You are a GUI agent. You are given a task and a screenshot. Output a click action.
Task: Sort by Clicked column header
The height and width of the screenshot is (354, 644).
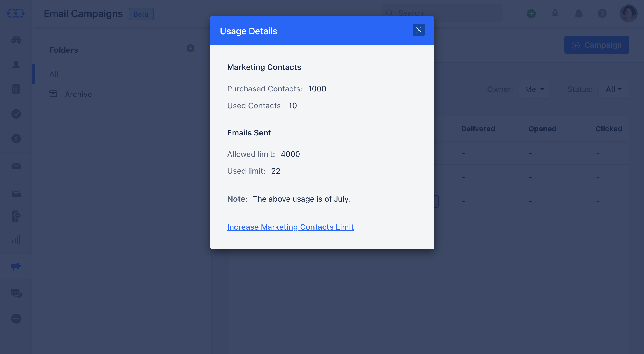click(609, 129)
